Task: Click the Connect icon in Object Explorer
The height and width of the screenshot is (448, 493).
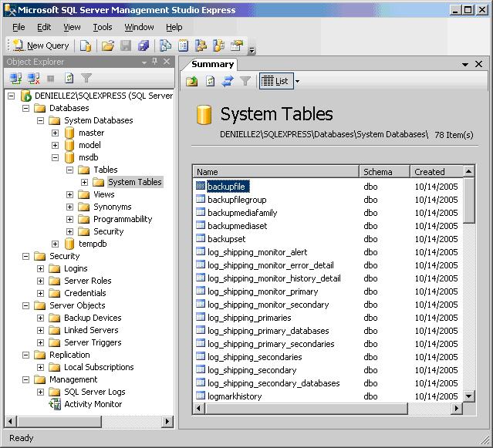Action: 15,78
